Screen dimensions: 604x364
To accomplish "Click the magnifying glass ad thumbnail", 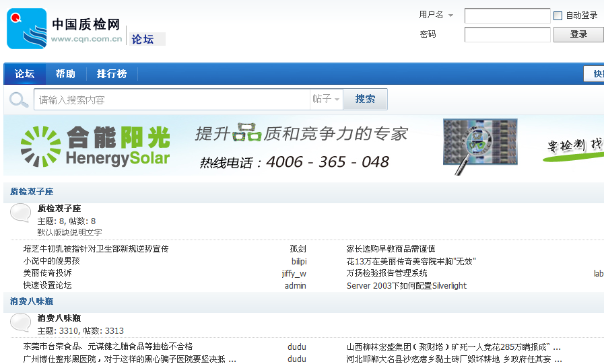I will coord(480,145).
